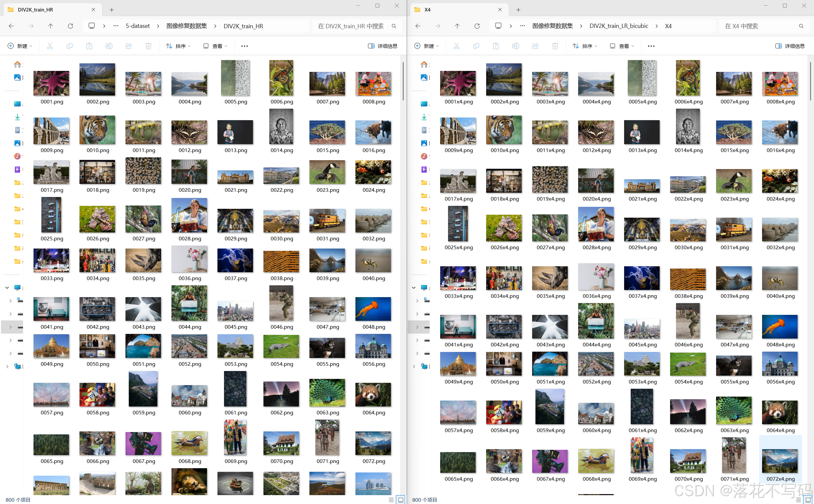Viewport: 814px width, 504px height.
Task: Click DIV2K_train_LR_bicubic in the breadcrumb path
Action: tap(619, 26)
